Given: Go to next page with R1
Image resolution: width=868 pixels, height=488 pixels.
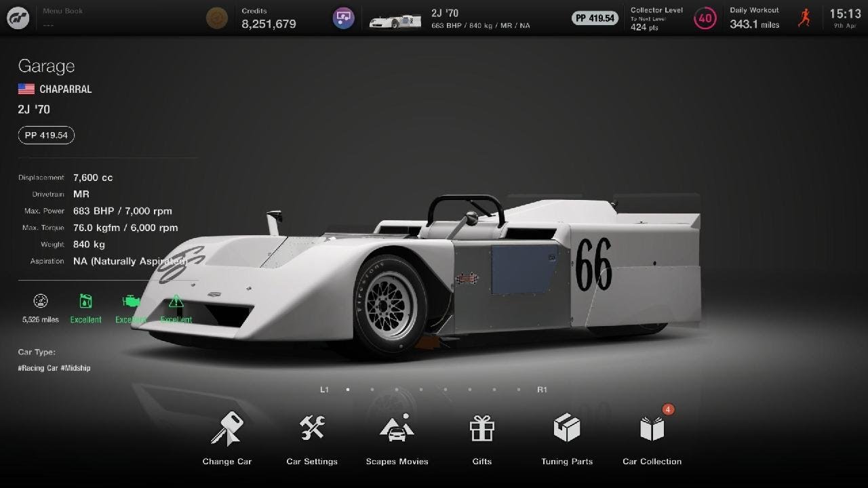Looking at the screenshot, I should 542,390.
